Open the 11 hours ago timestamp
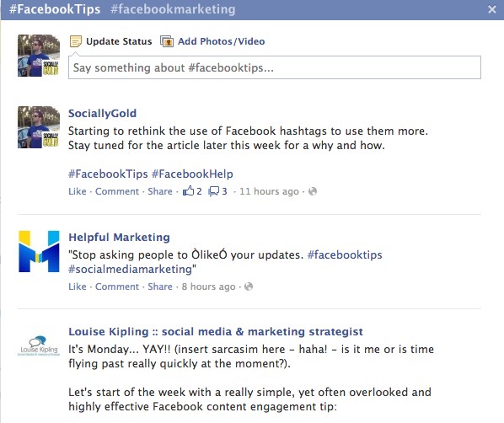 (x=269, y=191)
